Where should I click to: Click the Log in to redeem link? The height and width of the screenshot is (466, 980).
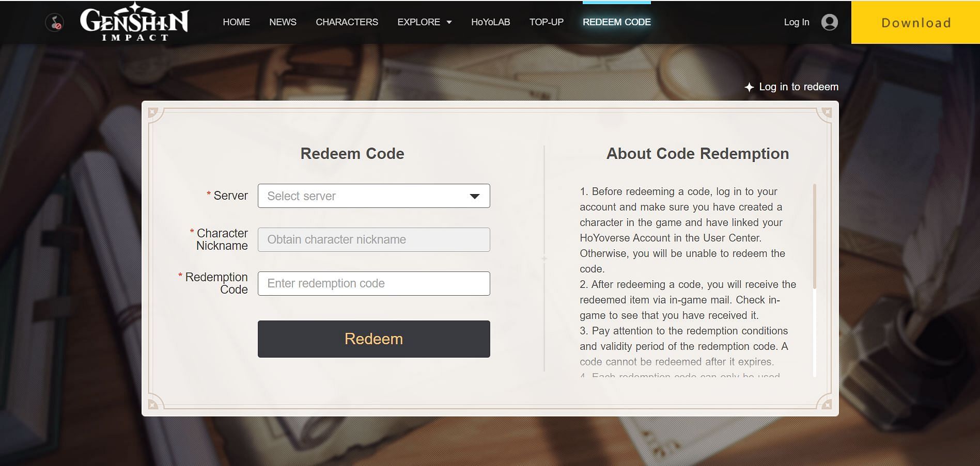(x=791, y=87)
